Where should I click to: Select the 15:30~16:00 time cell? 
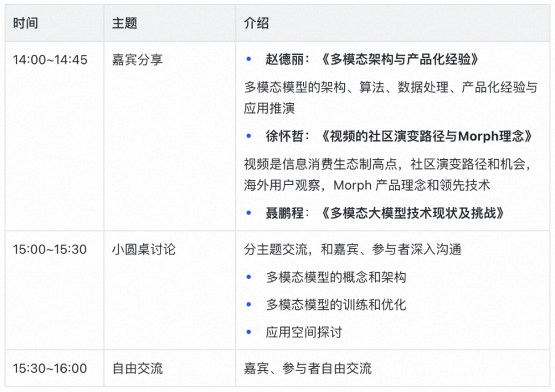point(50,368)
